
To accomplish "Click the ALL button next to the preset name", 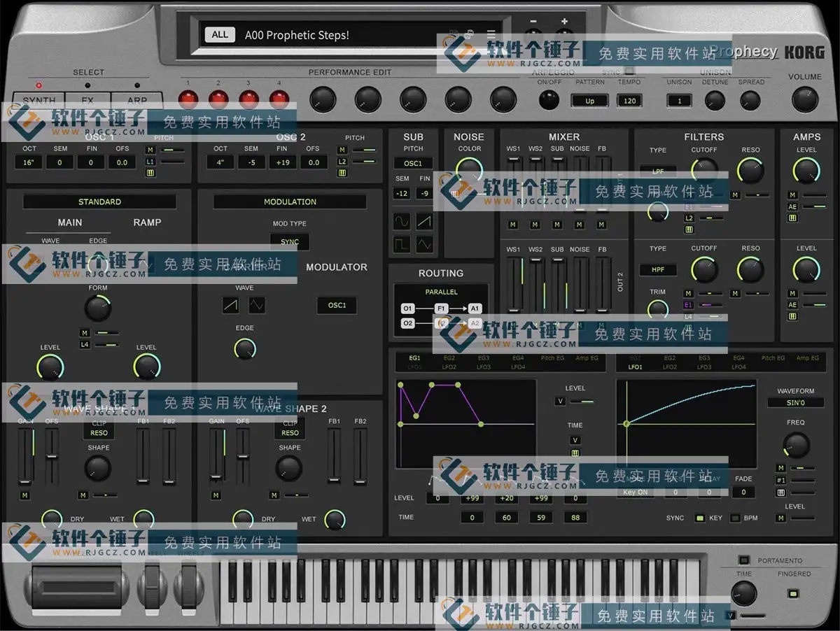I will [x=219, y=34].
